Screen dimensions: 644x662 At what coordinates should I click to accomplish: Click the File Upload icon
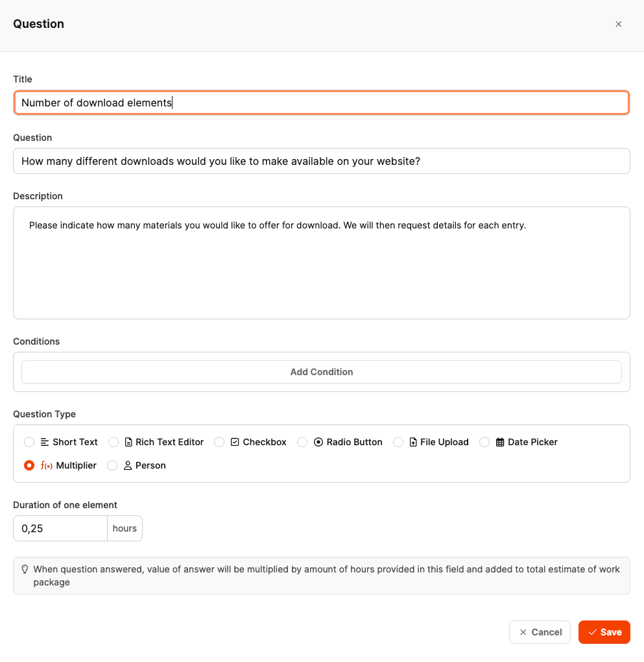point(413,442)
